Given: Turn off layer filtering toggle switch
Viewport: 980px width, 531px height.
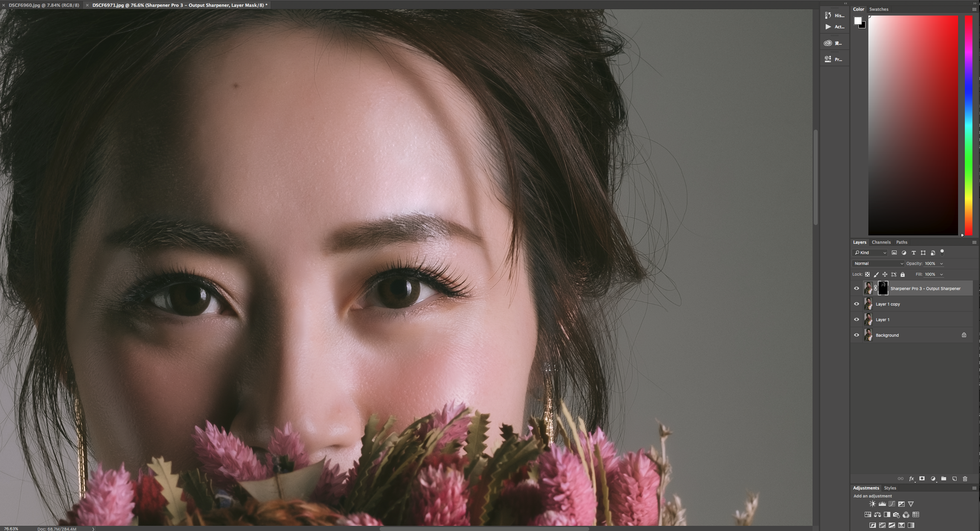Looking at the screenshot, I should click(942, 252).
